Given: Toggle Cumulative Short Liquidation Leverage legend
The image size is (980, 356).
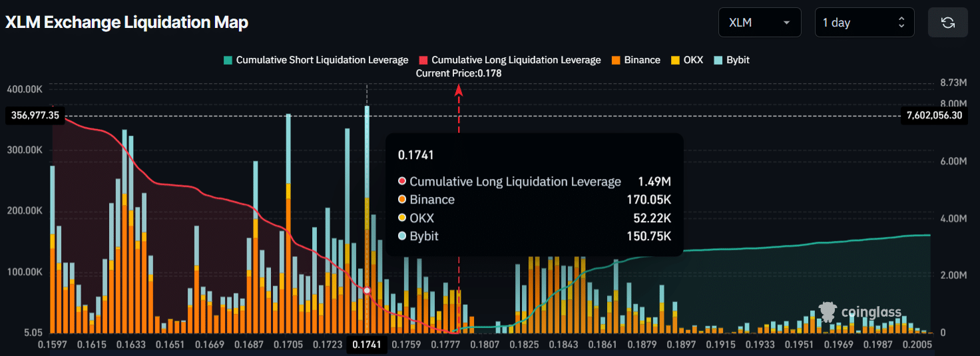Looking at the screenshot, I should 322,60.
